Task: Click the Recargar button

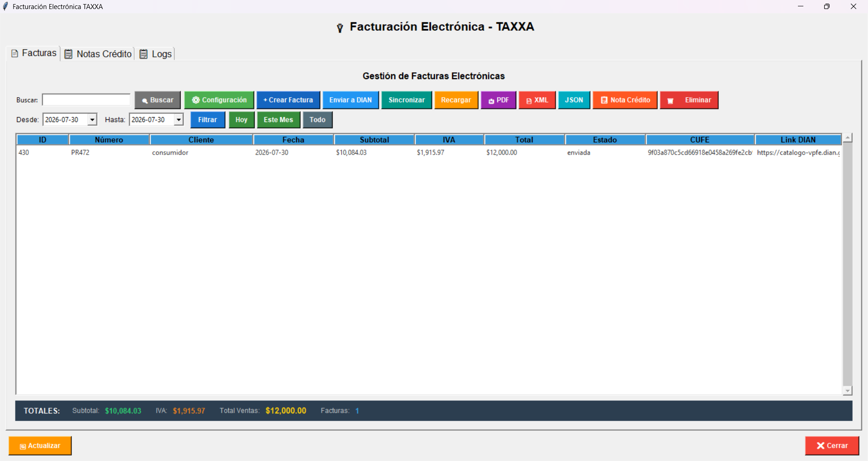Action: tap(456, 100)
